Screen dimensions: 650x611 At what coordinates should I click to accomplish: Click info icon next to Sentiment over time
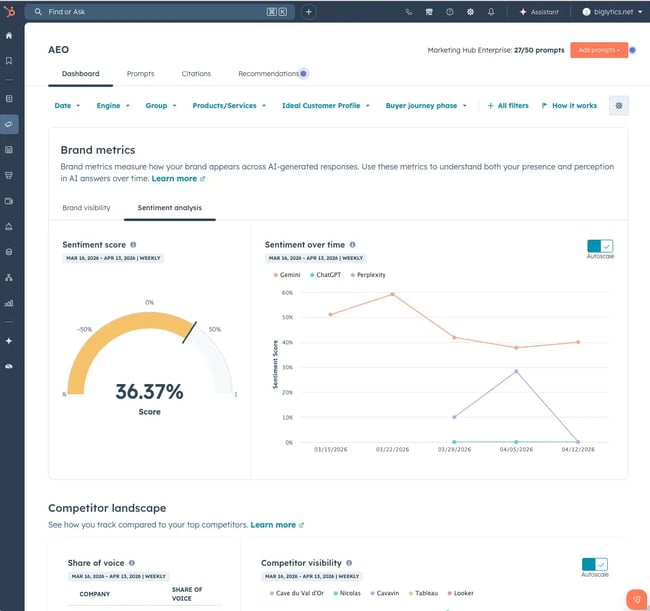[x=352, y=245]
